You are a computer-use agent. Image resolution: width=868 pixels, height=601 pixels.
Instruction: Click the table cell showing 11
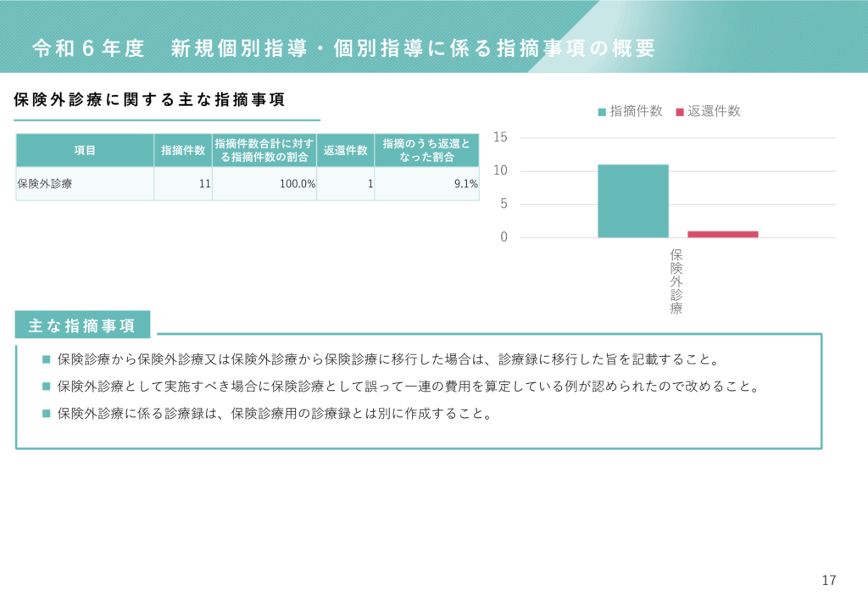[183, 184]
